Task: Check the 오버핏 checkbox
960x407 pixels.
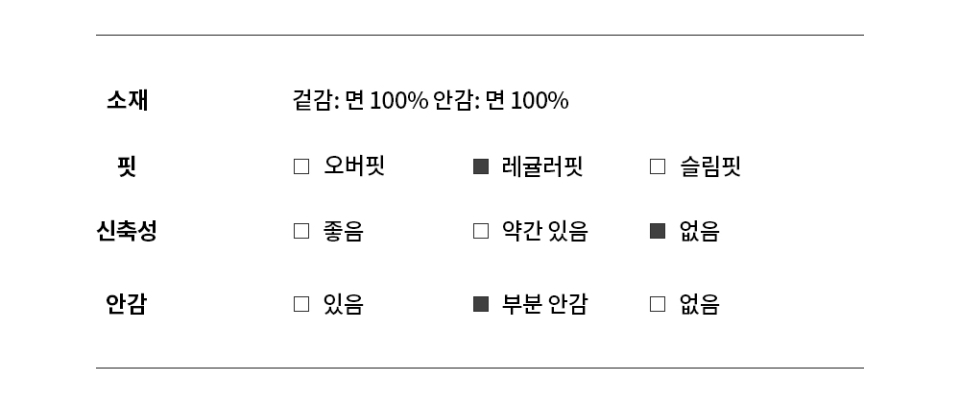Action: 301,167
